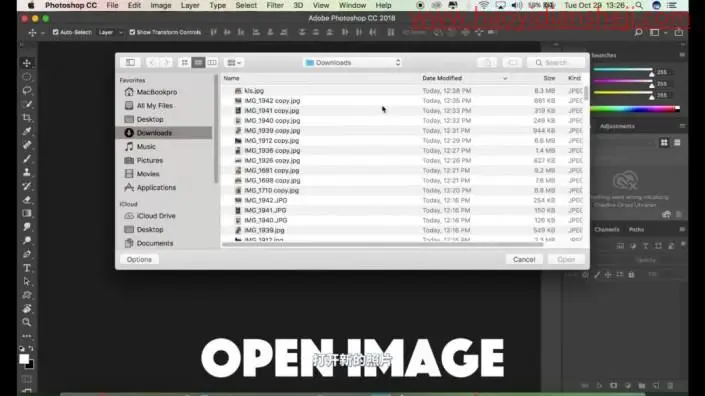Toggle the Auto-Select checkbox
This screenshot has height=396, width=705.
click(55, 32)
